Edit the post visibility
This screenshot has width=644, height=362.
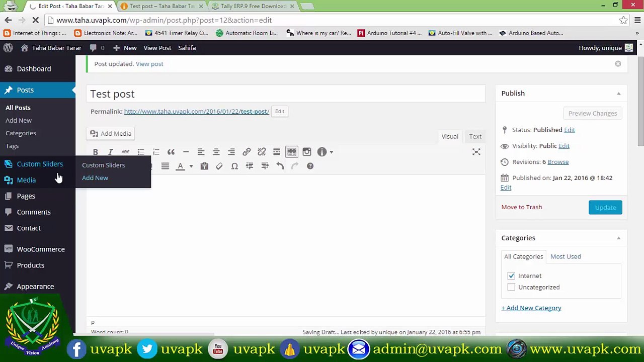[x=564, y=146]
